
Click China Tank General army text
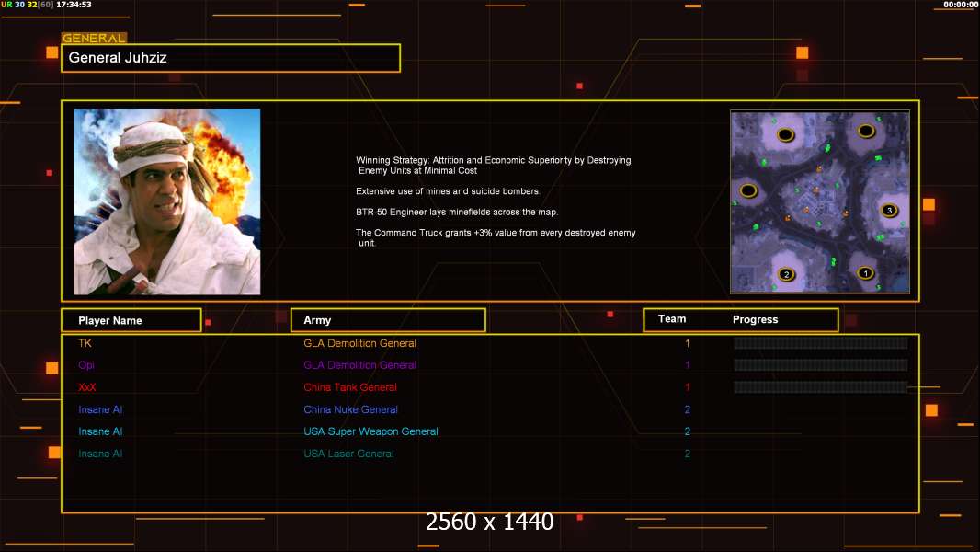point(350,387)
